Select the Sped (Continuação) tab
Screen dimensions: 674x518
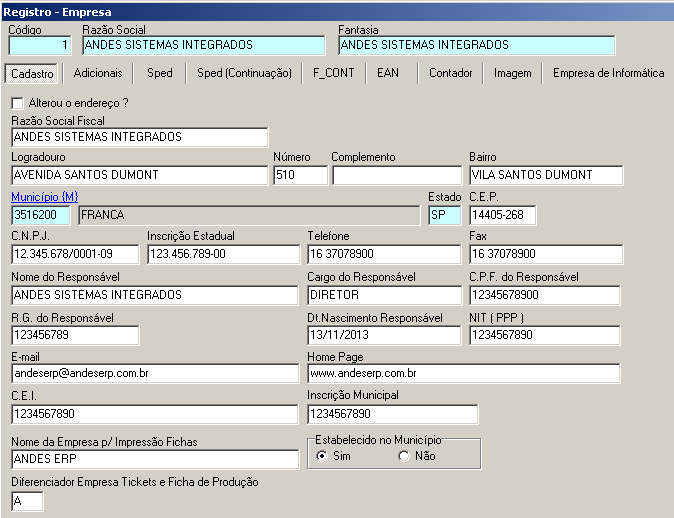point(244,73)
